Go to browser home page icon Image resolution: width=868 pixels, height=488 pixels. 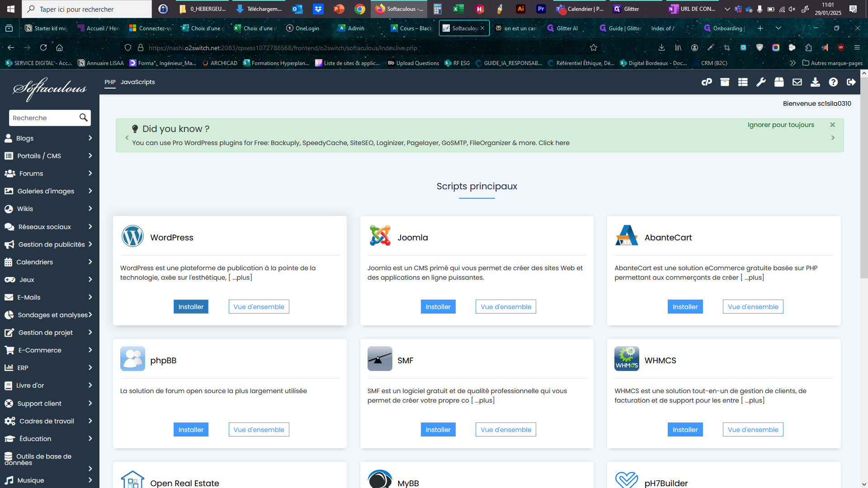59,47
